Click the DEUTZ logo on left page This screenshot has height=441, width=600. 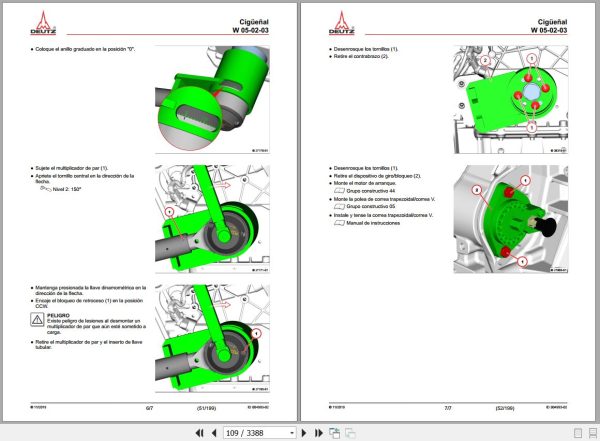click(43, 23)
